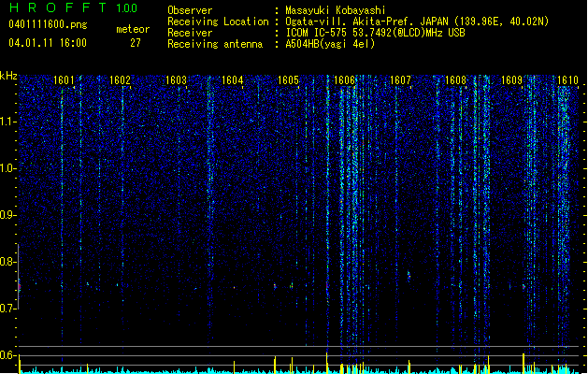Viewport: 588px width, 374px height.
Task: Click antenna value A504HB(yagi 4el)
Action: (330, 44)
